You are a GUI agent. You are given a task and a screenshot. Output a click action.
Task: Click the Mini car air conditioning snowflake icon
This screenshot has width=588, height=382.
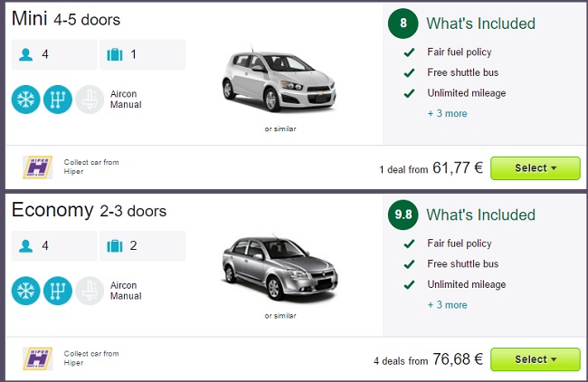click(25, 100)
